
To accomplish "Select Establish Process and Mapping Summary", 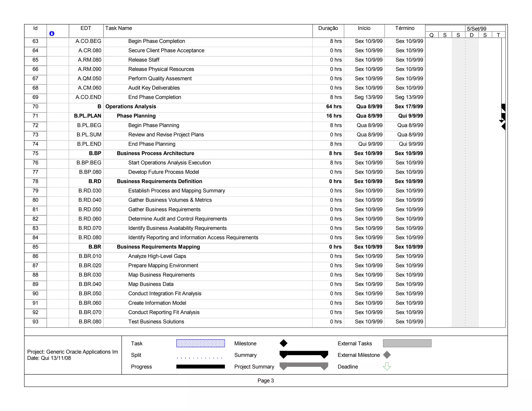I will (x=177, y=191).
